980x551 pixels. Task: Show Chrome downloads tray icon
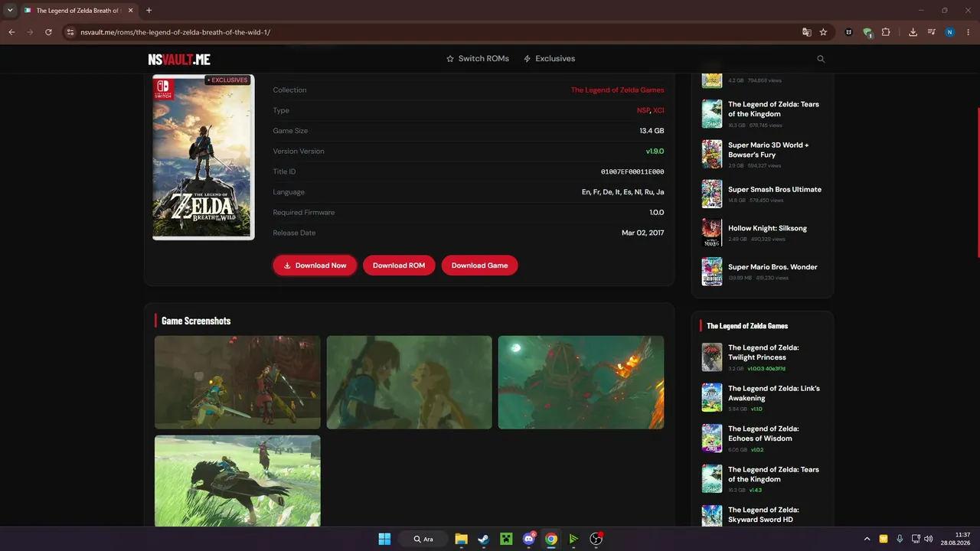pyautogui.click(x=913, y=32)
